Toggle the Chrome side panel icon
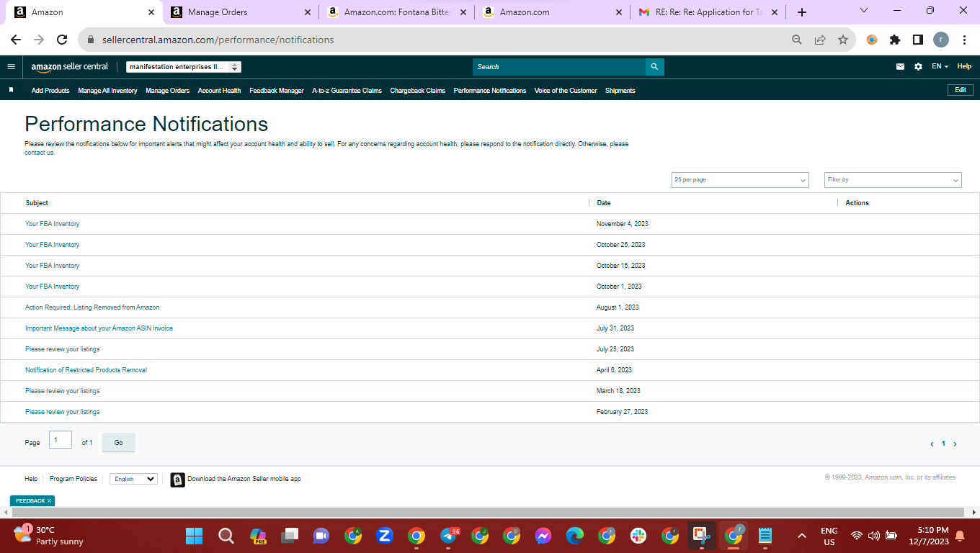 click(918, 40)
